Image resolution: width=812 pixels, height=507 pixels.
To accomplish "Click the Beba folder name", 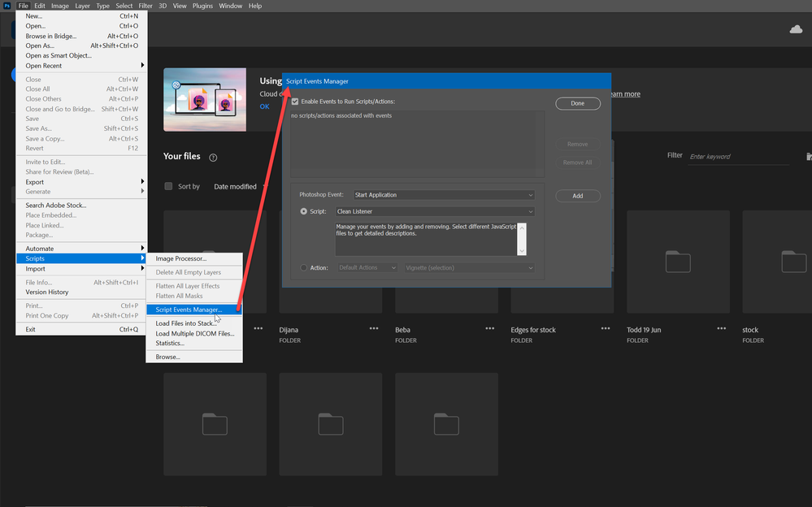I will coord(402,330).
